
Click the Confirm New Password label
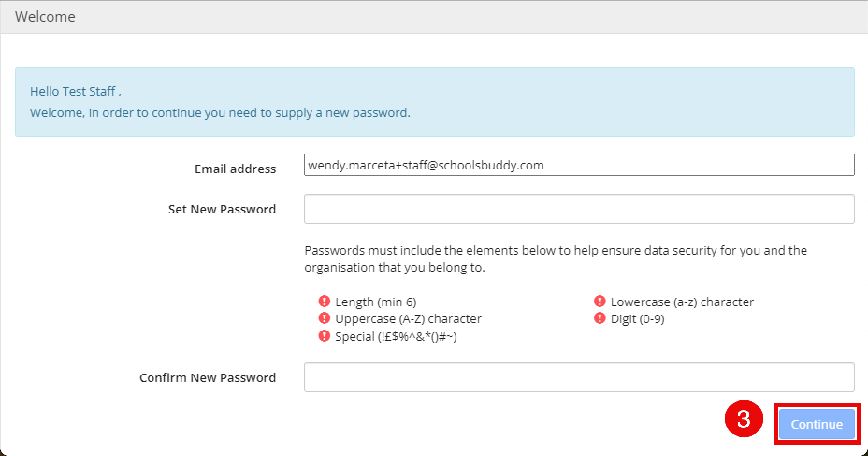(208, 377)
